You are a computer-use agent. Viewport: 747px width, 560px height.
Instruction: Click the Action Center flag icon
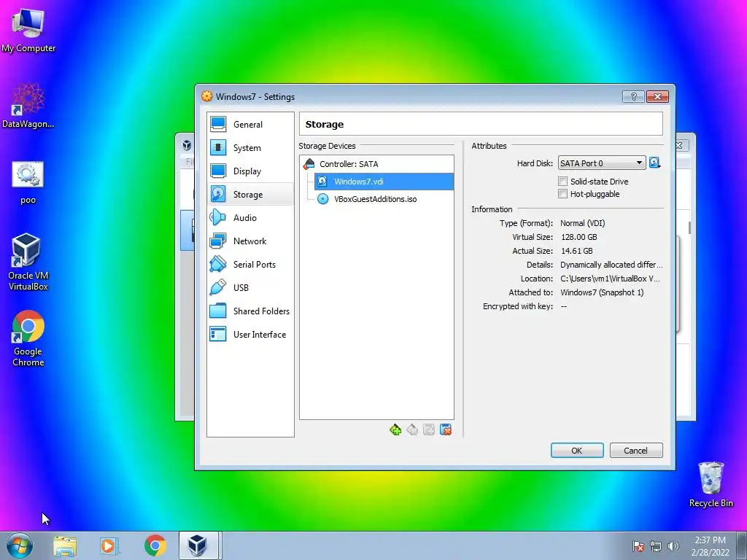[638, 546]
